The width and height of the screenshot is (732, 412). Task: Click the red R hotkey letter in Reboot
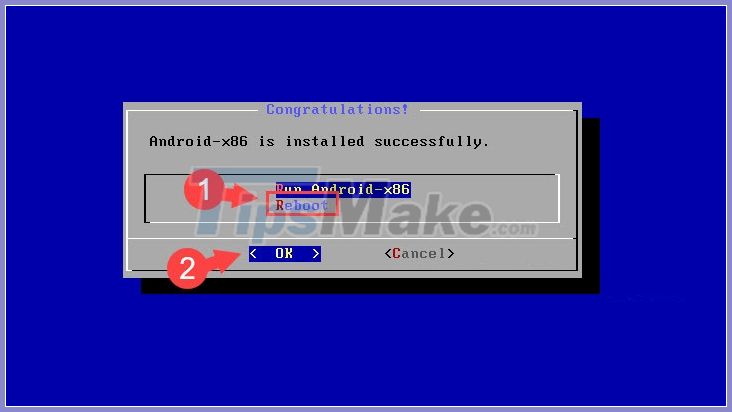[280, 205]
